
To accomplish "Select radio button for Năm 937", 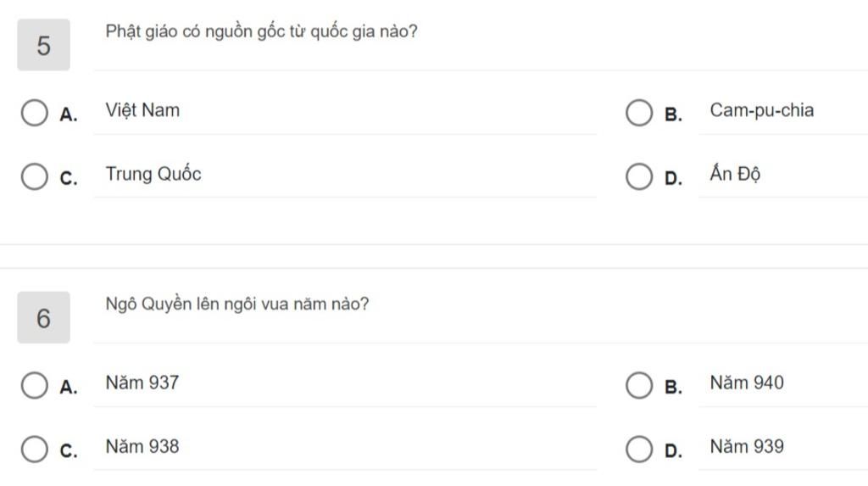I will [x=34, y=385].
